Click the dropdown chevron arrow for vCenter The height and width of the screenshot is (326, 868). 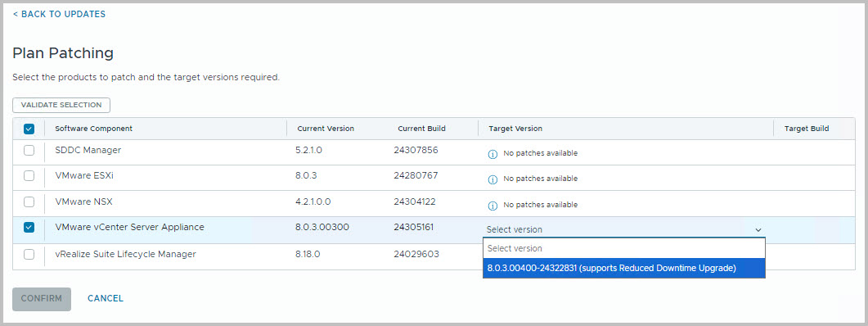point(758,229)
